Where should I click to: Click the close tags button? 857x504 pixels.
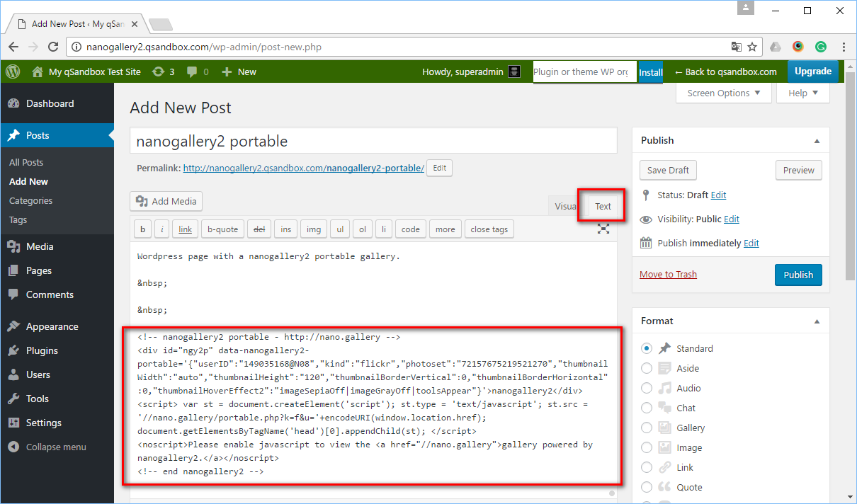pyautogui.click(x=489, y=229)
